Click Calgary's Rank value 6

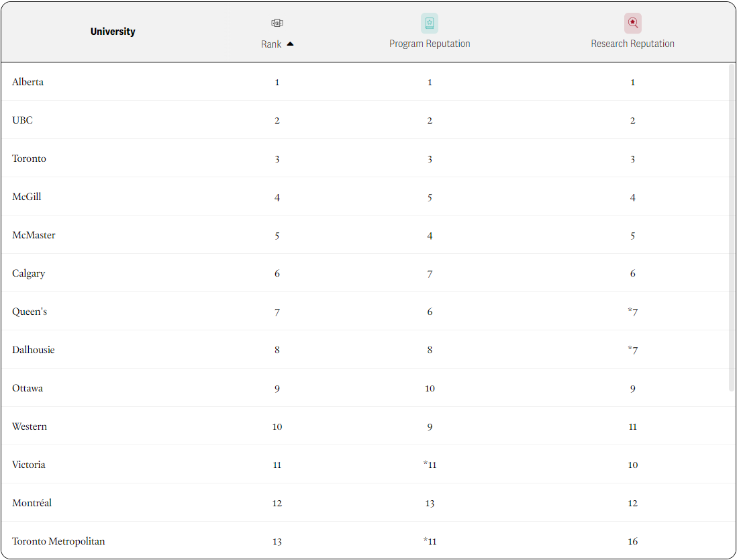click(277, 274)
